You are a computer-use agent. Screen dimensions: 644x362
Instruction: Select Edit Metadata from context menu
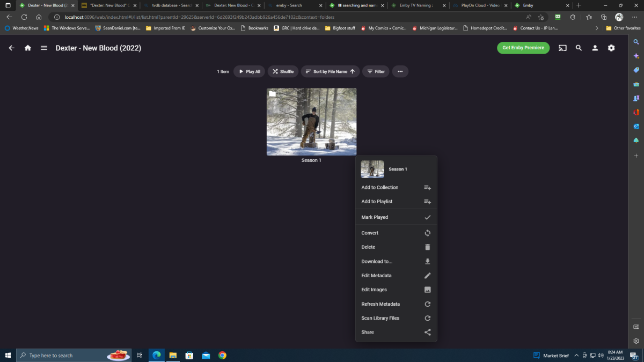click(x=396, y=276)
